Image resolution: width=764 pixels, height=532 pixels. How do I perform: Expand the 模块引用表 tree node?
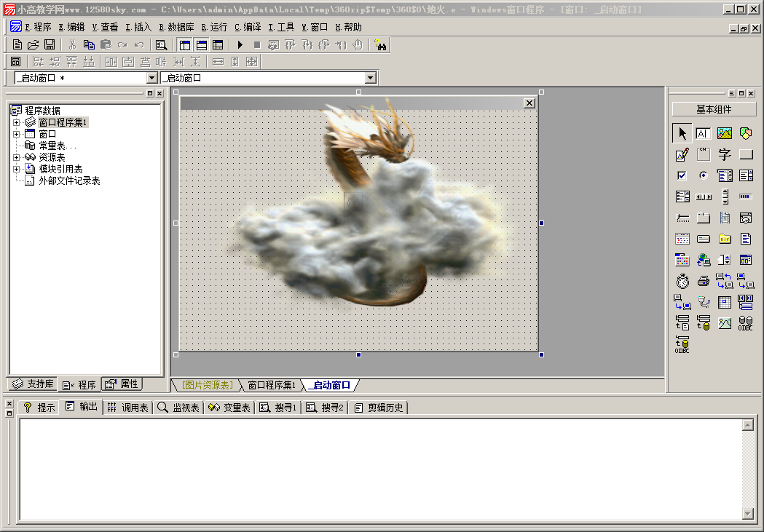pyautogui.click(x=16, y=169)
